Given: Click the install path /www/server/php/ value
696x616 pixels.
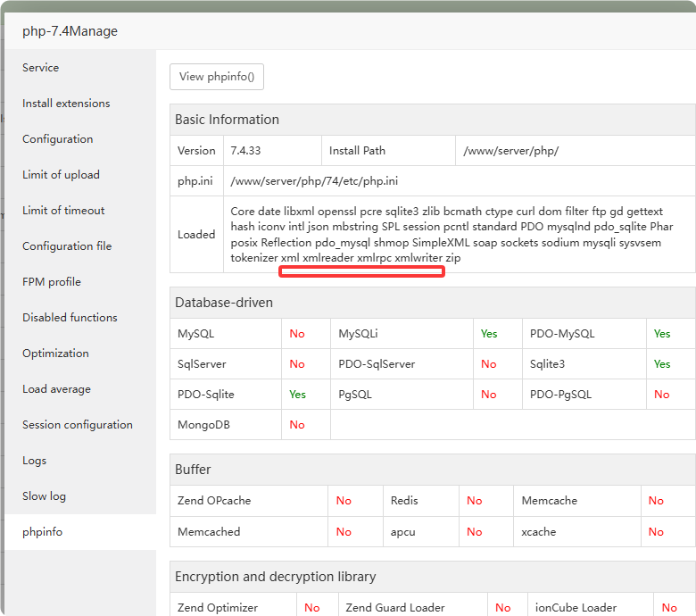Looking at the screenshot, I should (510, 151).
